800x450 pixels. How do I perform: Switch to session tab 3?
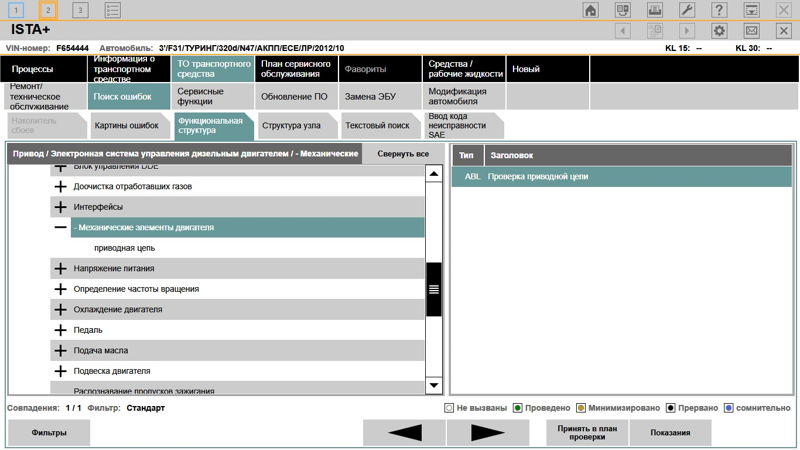(80, 10)
